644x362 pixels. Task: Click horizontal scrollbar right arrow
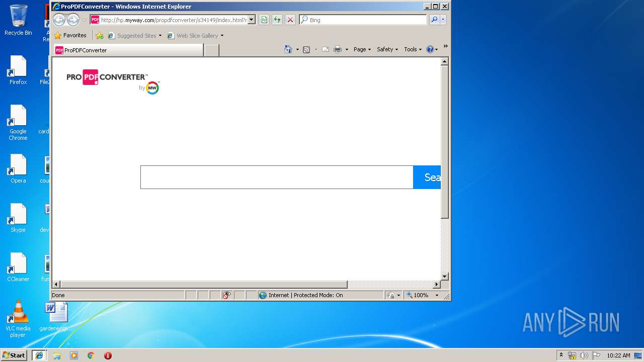tap(437, 285)
